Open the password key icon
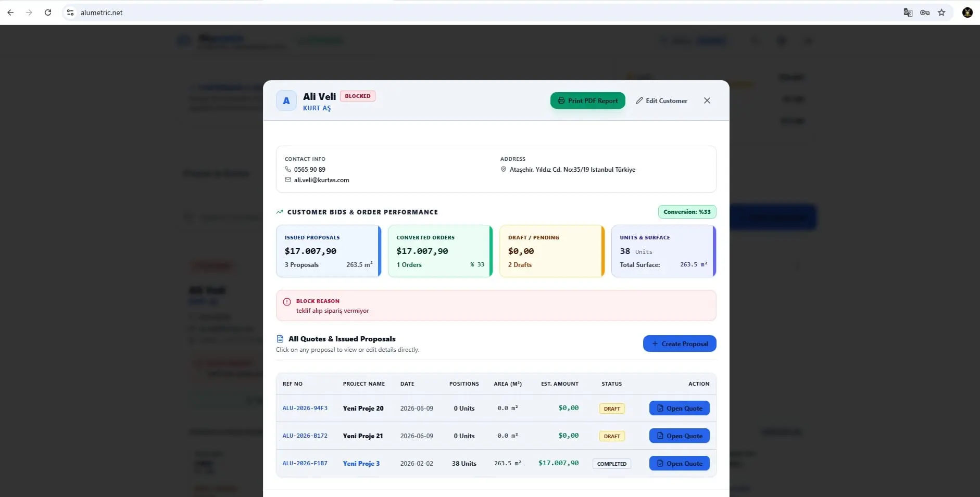 click(x=925, y=12)
